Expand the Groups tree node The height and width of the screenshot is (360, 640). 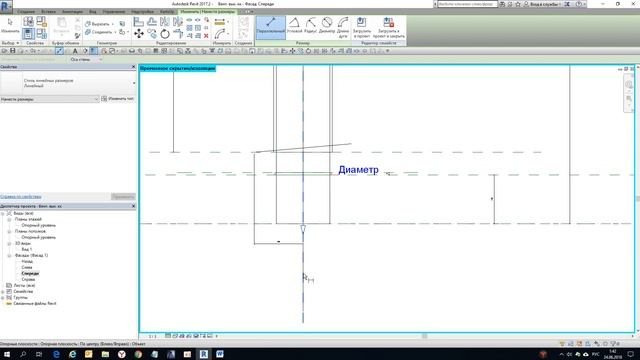tap(3, 298)
